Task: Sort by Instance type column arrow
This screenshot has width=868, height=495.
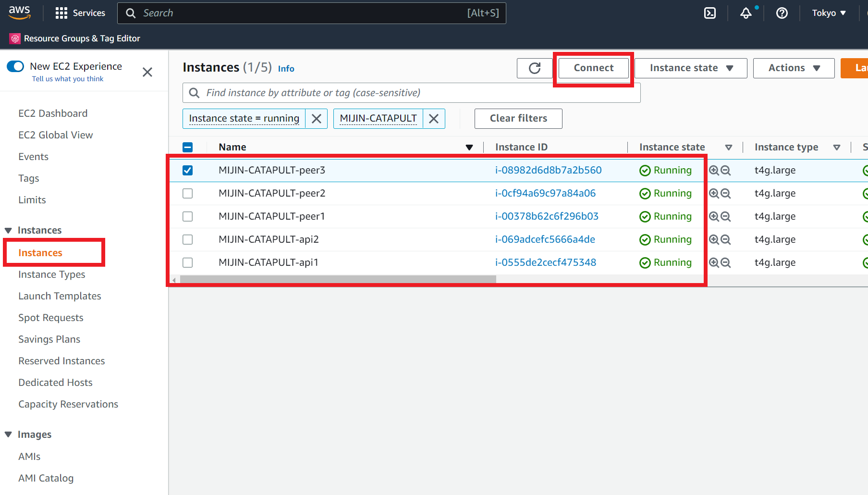Action: coord(837,148)
